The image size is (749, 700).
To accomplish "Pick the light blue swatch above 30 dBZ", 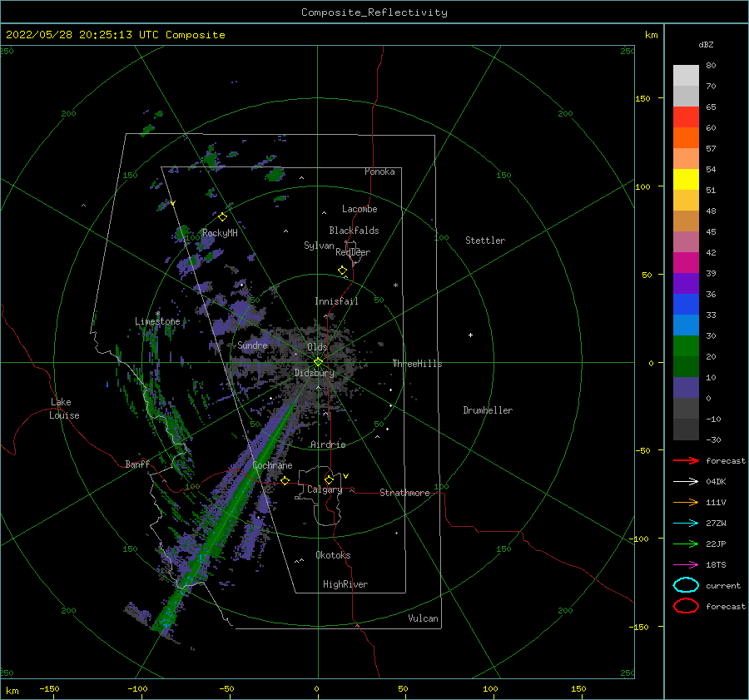I will pyautogui.click(x=686, y=325).
